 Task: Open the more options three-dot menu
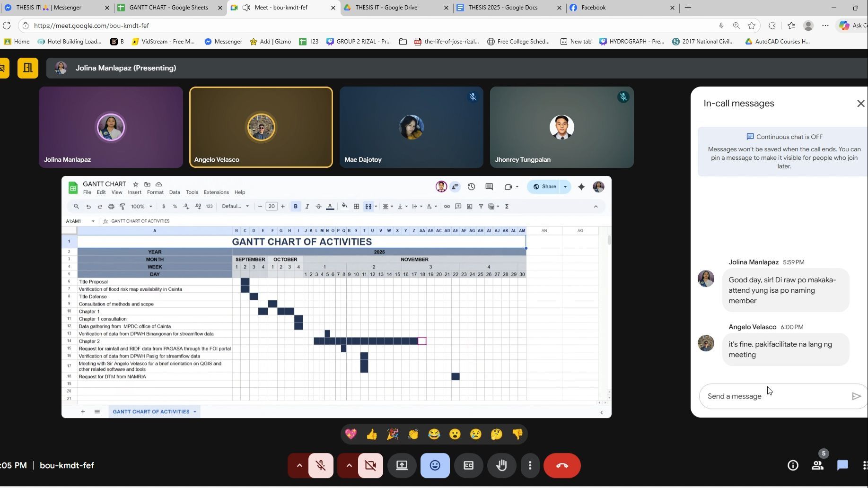[530, 466]
